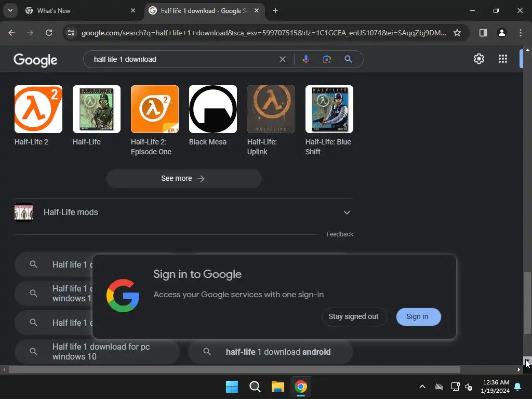
Task: Search Half life 1 download for pc windows 10
Action: point(97,352)
